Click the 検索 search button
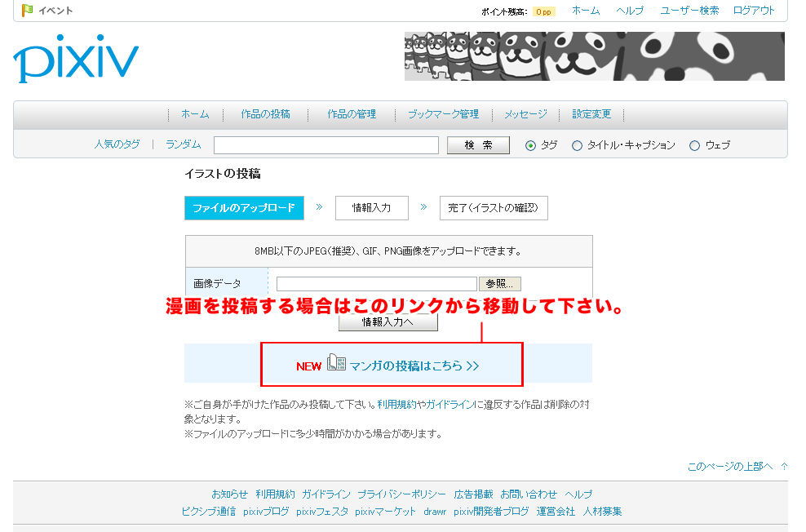Viewport: 806px width, 532px height. pos(478,145)
